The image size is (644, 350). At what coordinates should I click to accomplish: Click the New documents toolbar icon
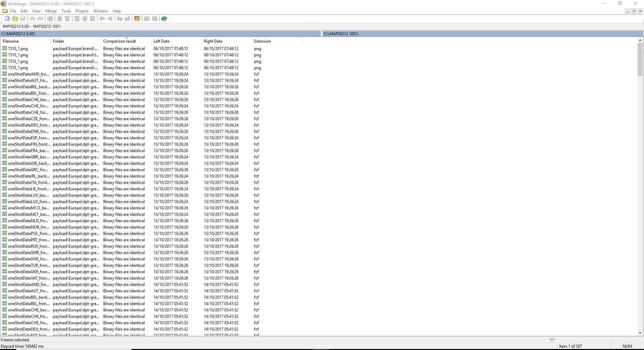click(x=7, y=19)
